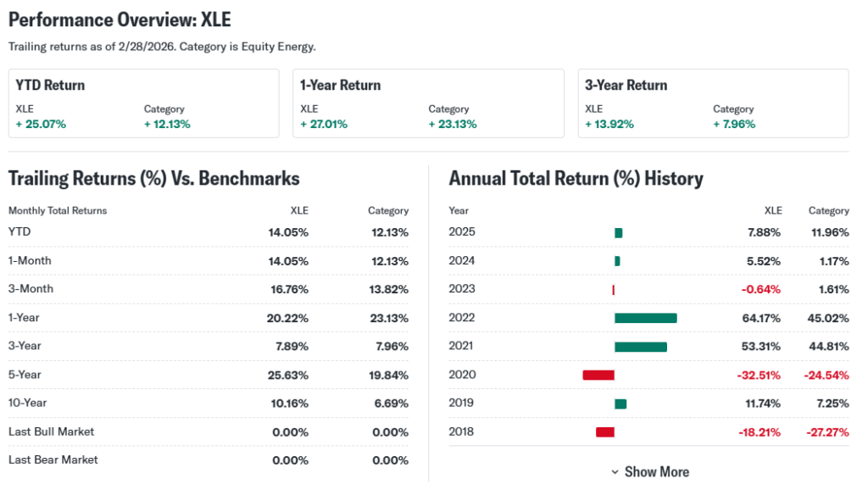Select the 5-Year trailing returns row
The width and height of the screenshot is (868, 490).
(208, 375)
